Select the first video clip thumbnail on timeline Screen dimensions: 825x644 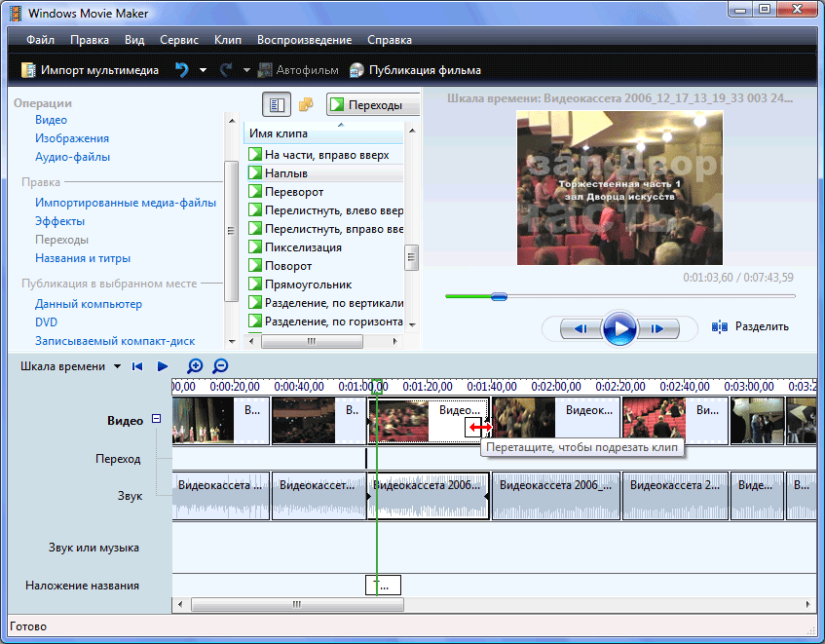click(x=204, y=420)
